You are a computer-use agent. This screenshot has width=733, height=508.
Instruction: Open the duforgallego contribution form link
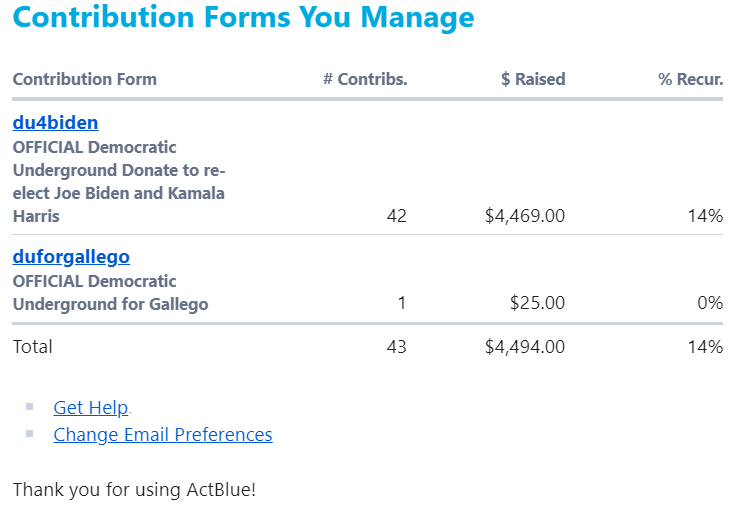click(71, 257)
